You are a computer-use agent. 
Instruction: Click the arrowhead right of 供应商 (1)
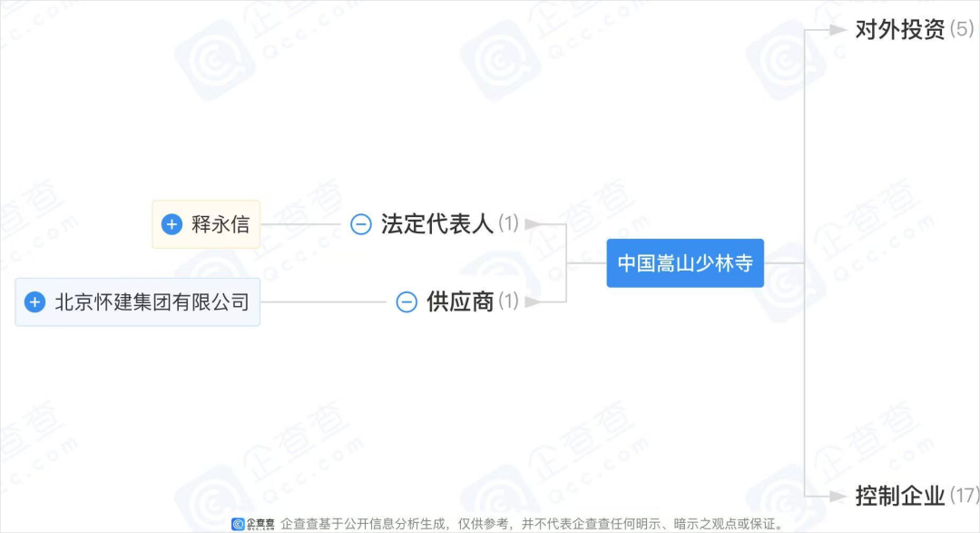click(x=534, y=302)
